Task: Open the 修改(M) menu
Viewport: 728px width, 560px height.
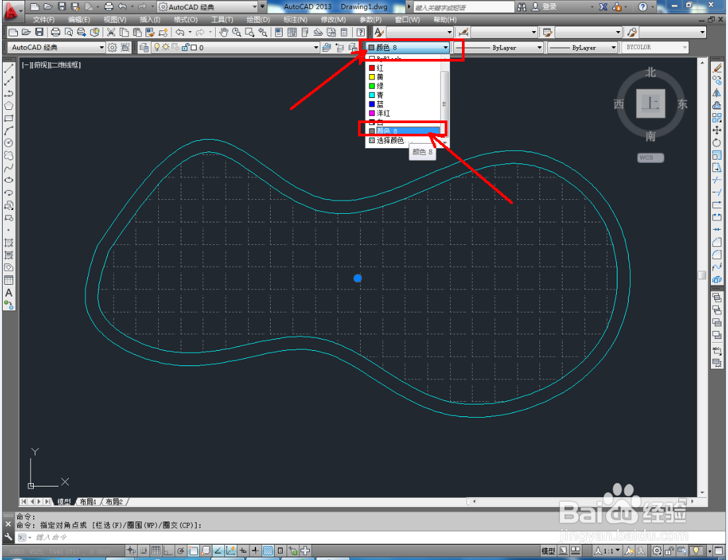Action: tap(333, 19)
